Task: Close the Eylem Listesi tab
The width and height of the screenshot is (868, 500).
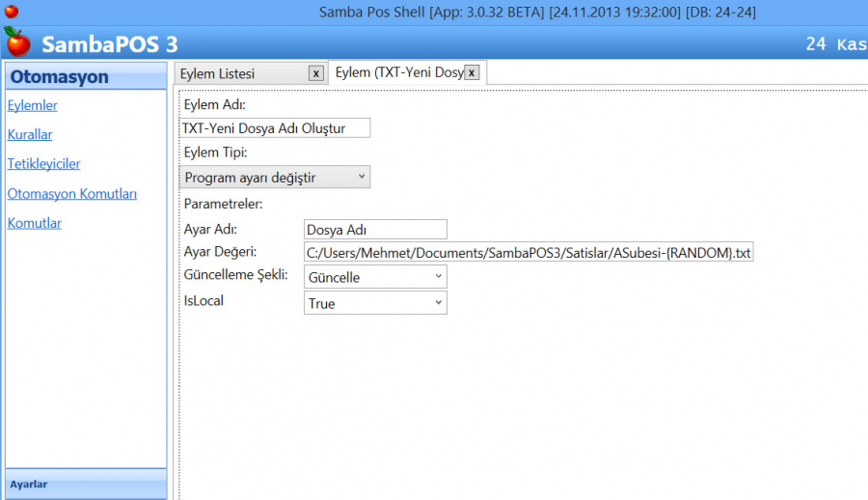Action: pyautogui.click(x=316, y=73)
